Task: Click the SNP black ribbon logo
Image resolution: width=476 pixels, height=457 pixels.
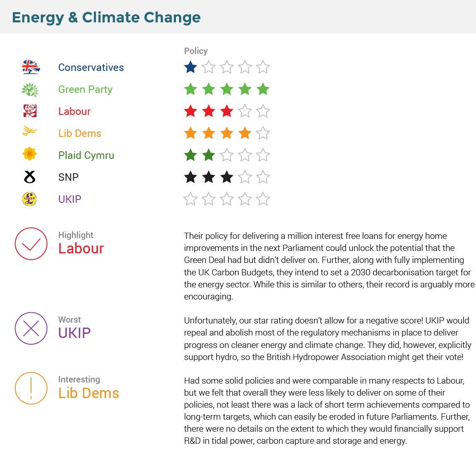Action: tap(30, 177)
